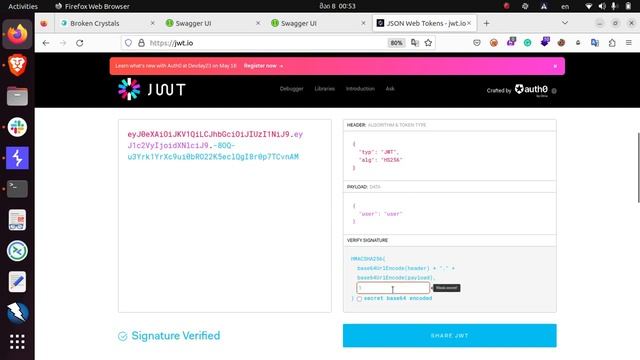Click inside the secret input field
The width and height of the screenshot is (640, 360).
pyautogui.click(x=393, y=288)
